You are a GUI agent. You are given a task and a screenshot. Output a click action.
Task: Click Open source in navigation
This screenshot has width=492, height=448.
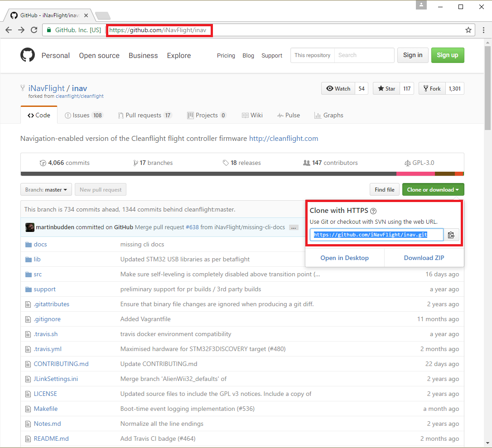(99, 56)
